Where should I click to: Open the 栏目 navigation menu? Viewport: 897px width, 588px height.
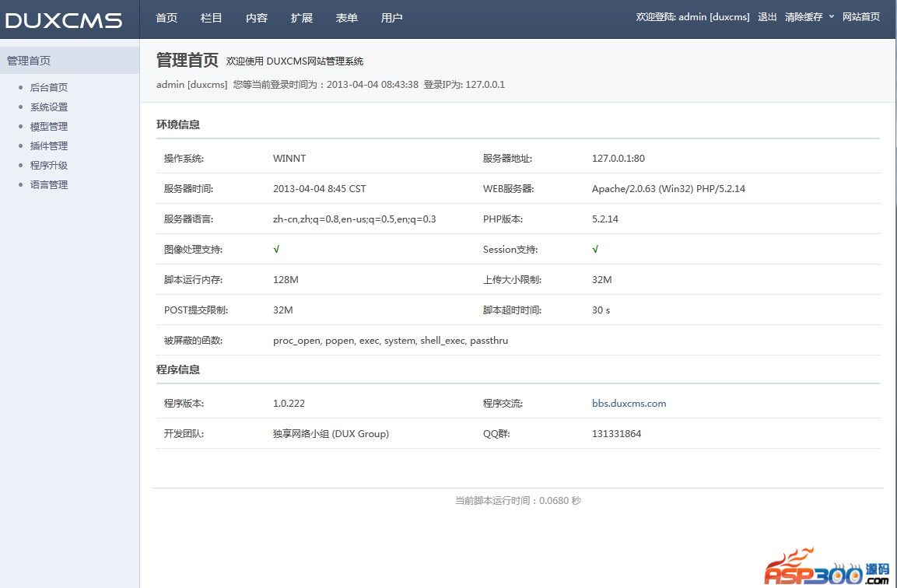(212, 18)
